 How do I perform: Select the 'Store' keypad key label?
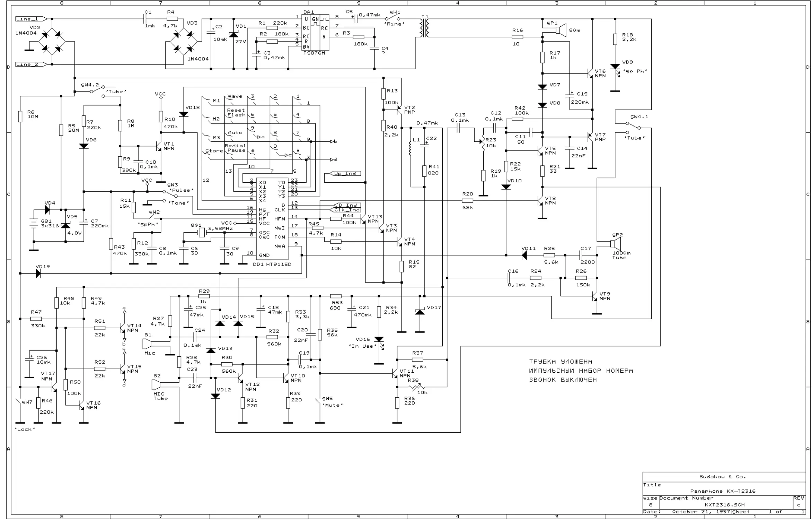click(214, 151)
